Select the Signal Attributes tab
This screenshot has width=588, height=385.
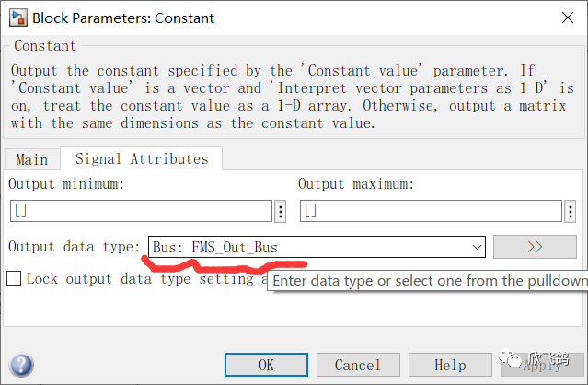[142, 159]
